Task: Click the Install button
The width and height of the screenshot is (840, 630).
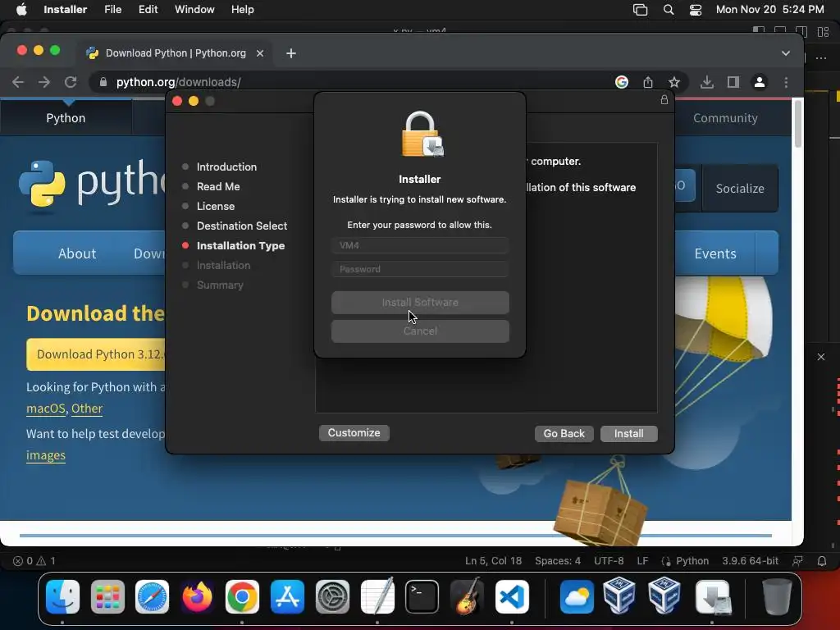Action: [x=629, y=433]
